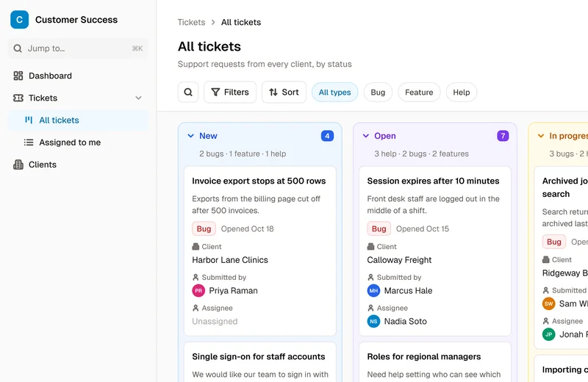The width and height of the screenshot is (588, 382).
Task: Click Bug tag on Session expires ticket
Action: pos(379,228)
